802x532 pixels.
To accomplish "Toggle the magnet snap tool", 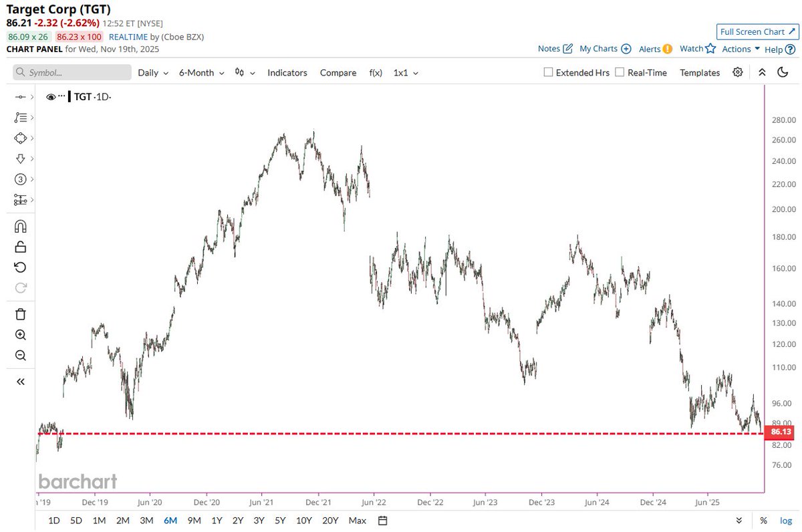I will click(x=20, y=226).
